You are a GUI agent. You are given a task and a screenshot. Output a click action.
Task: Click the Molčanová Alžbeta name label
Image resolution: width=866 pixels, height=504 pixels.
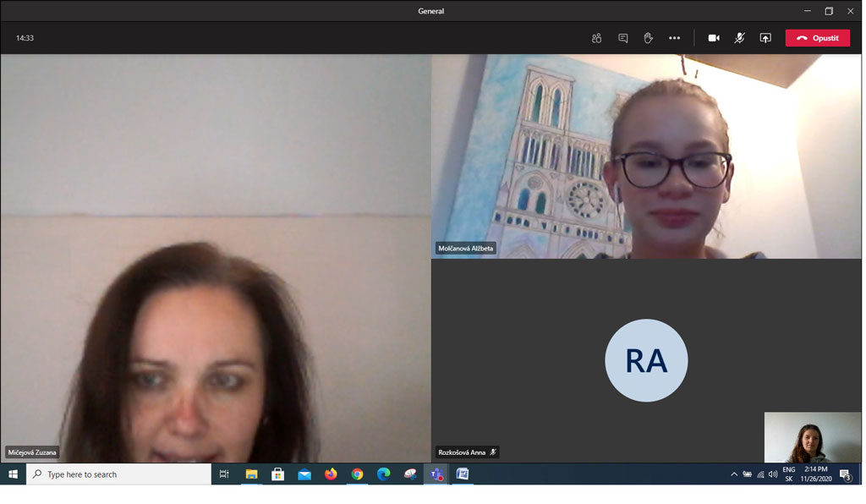466,249
